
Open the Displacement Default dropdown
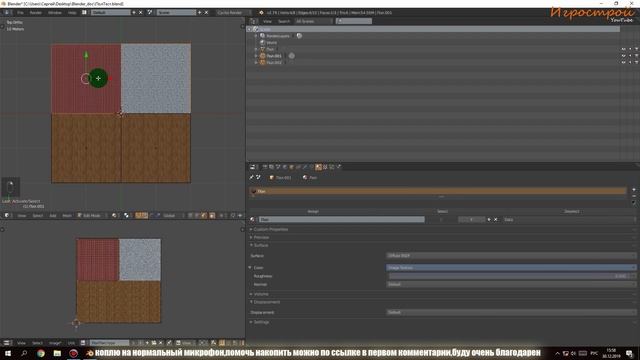click(511, 312)
